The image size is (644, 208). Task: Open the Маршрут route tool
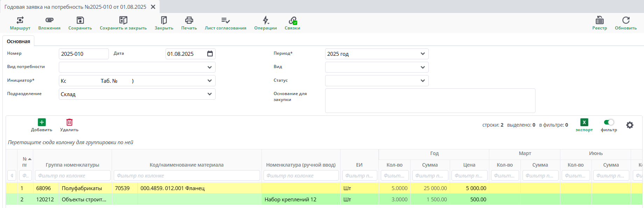pos(20,23)
